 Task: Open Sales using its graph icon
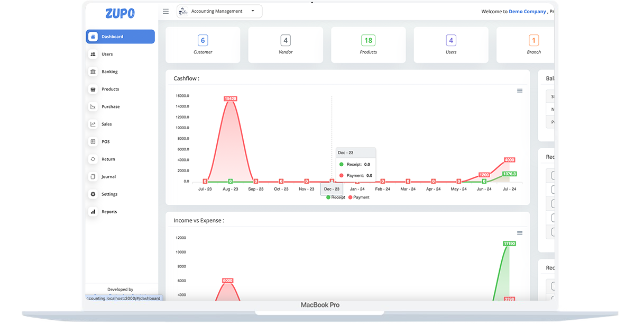[x=93, y=124]
